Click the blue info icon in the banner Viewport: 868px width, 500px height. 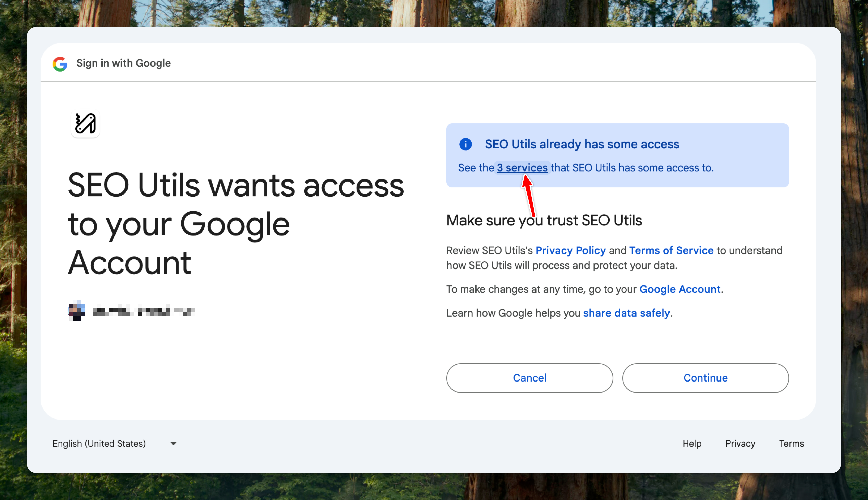[x=465, y=144]
